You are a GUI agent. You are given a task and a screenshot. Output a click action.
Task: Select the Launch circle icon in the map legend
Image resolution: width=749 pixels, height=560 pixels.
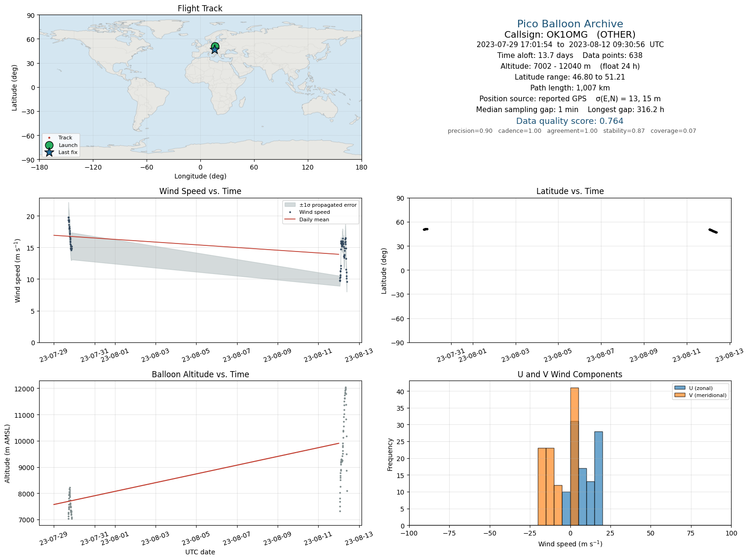tap(49, 145)
